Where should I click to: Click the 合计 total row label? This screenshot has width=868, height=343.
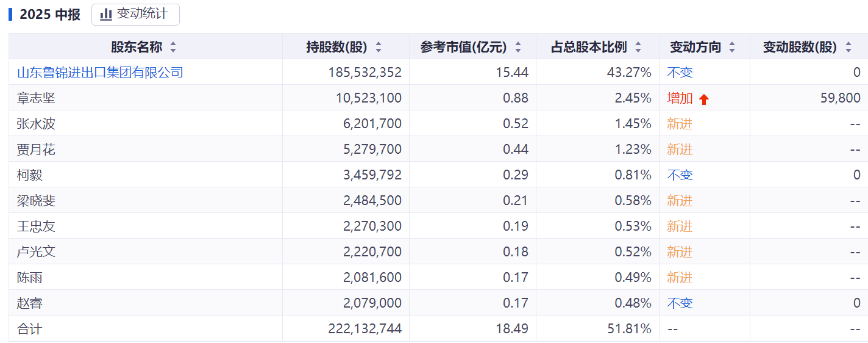29,329
